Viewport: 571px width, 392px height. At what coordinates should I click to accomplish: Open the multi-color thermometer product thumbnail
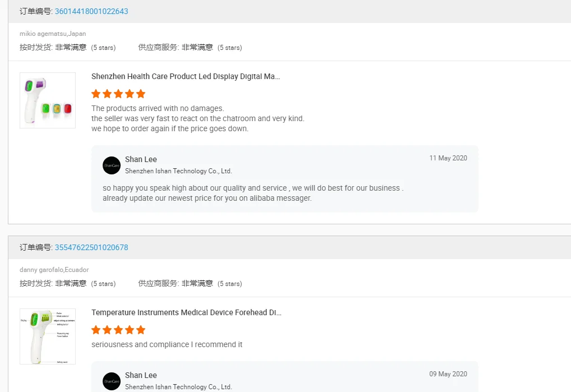tap(48, 100)
